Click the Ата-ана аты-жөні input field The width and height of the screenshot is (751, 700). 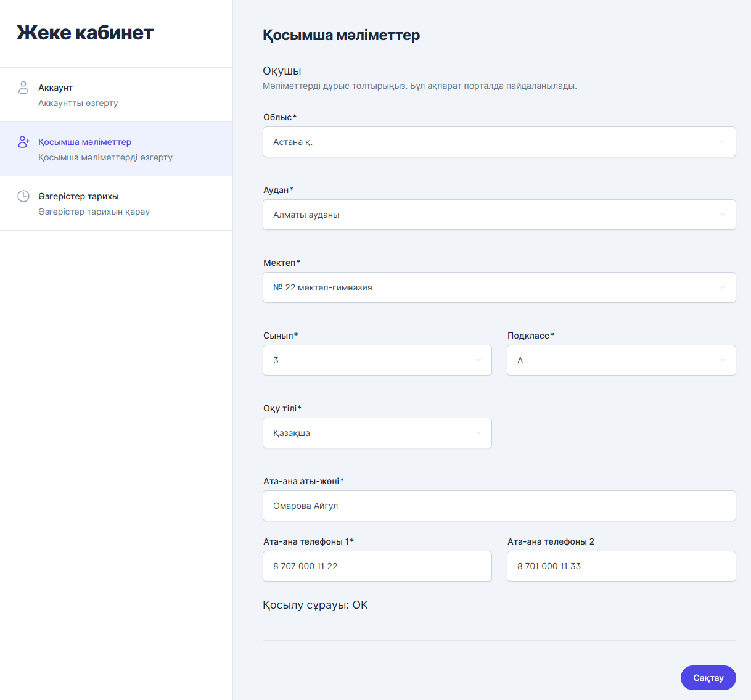click(x=499, y=506)
